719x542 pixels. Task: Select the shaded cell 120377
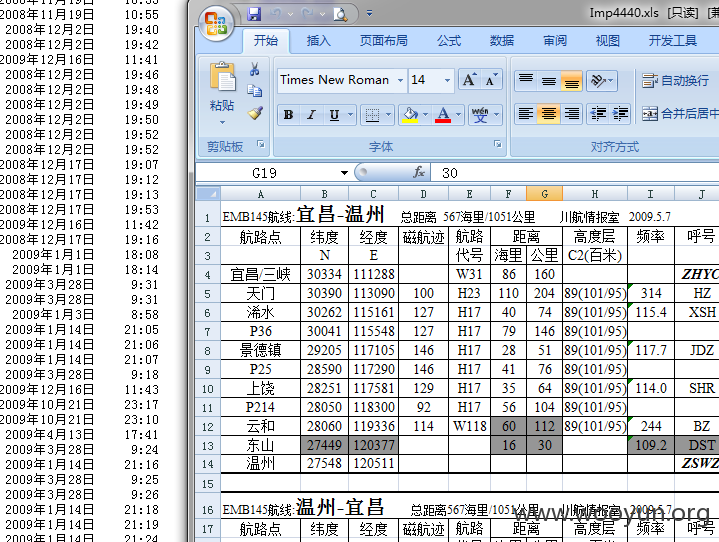click(x=374, y=445)
